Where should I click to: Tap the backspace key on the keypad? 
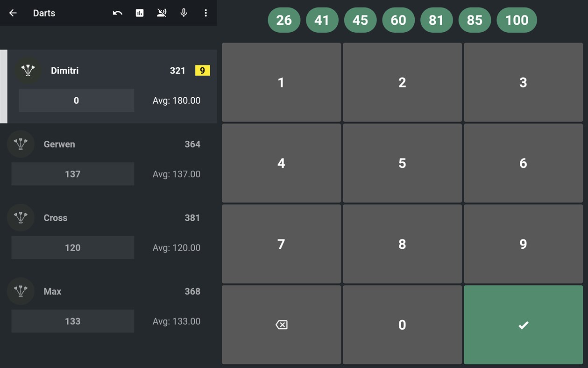(281, 325)
